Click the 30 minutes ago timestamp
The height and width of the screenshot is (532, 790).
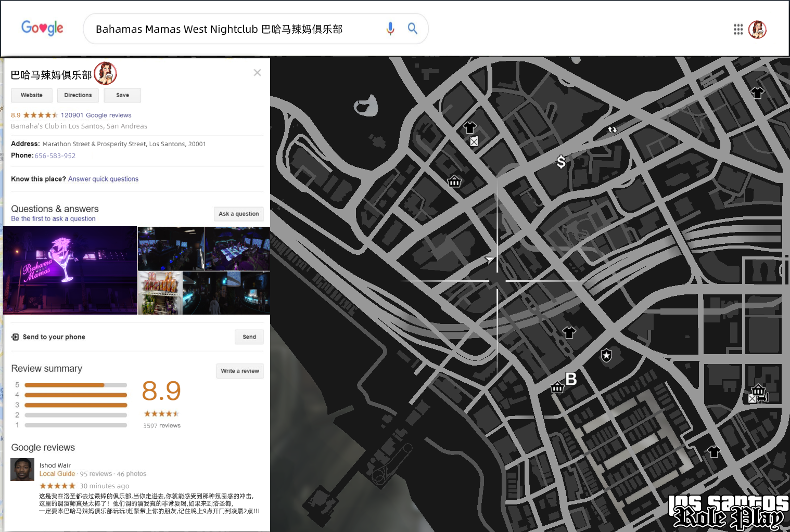click(104, 486)
